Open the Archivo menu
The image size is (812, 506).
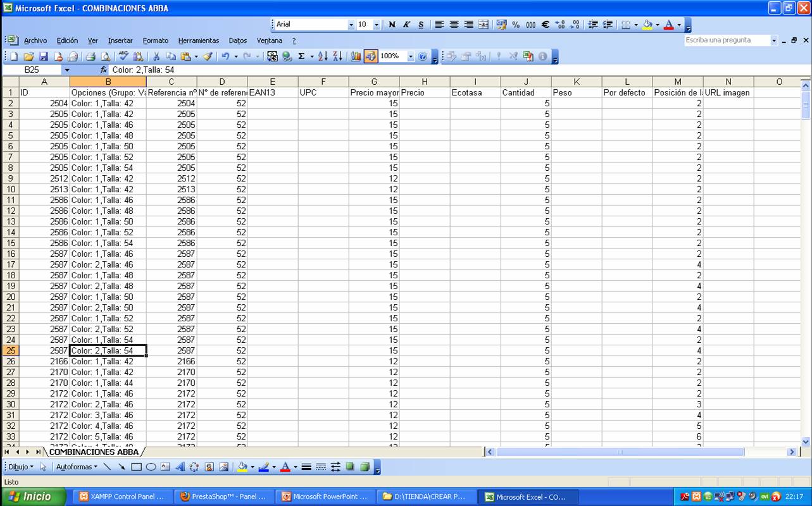35,40
